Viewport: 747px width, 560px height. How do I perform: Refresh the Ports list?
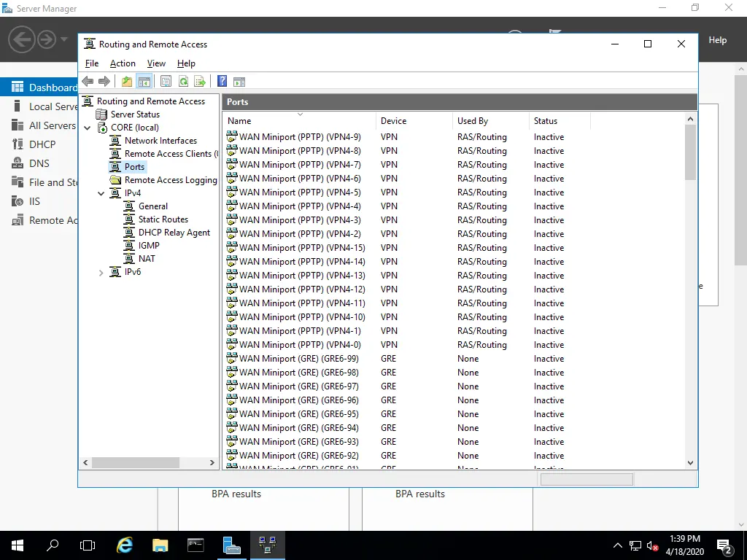[183, 82]
